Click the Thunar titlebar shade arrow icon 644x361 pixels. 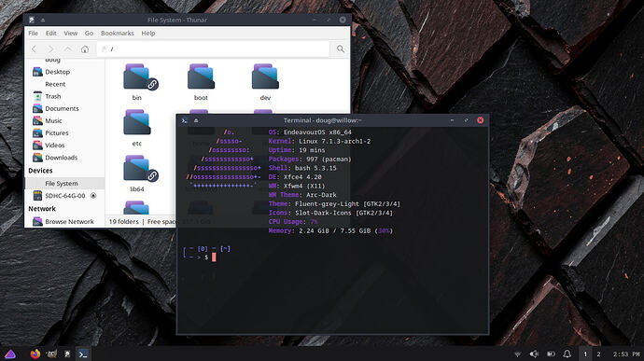[x=43, y=20]
